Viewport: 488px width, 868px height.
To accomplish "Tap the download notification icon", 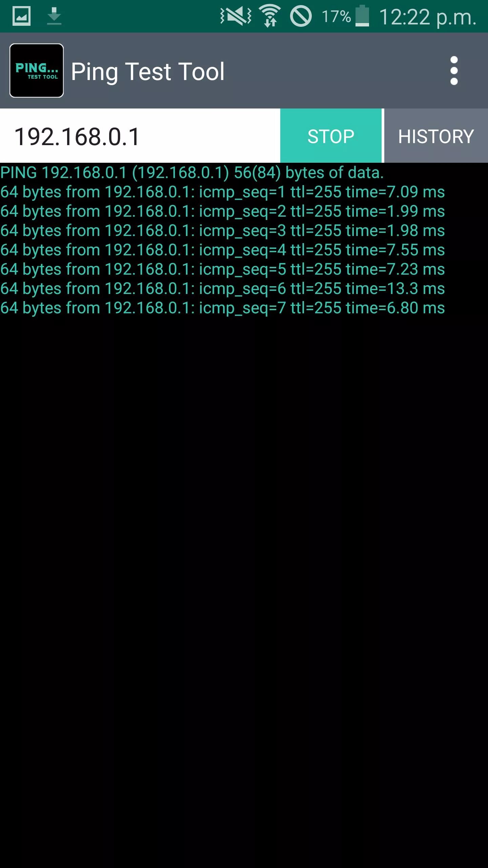I will click(x=54, y=16).
